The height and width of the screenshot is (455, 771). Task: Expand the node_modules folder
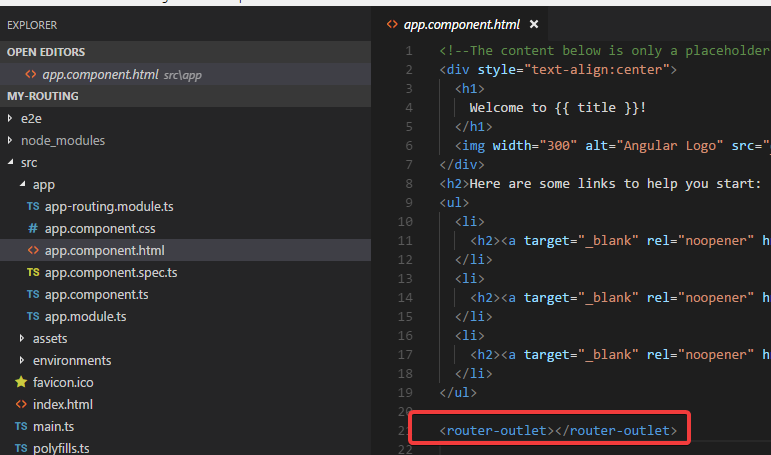tap(11, 140)
